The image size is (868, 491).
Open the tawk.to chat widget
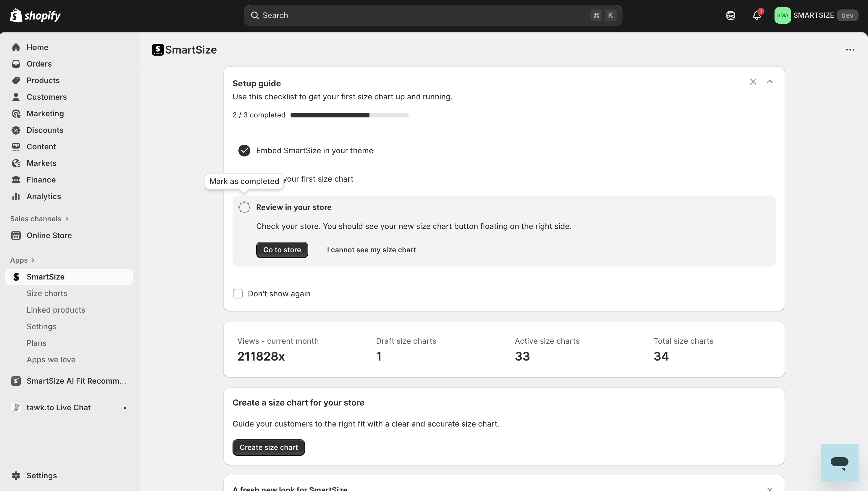click(839, 462)
